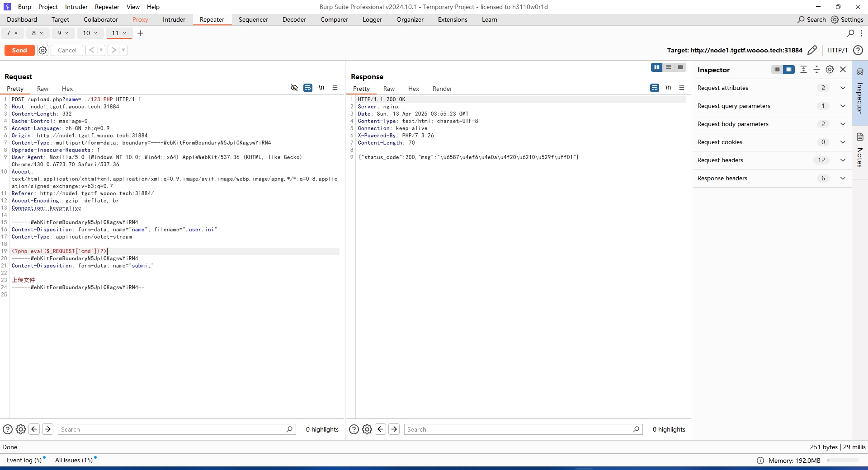Screen dimensions: 868x470
Task: Switch Inspector to the left layout icon
Action: 777,70
